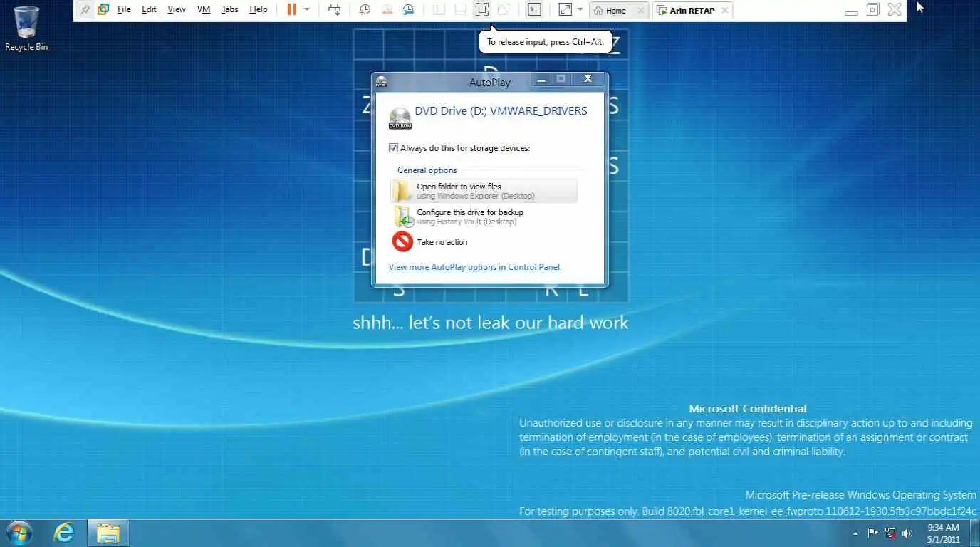
Task: Click the stretch guest display icon
Action: coord(565,10)
